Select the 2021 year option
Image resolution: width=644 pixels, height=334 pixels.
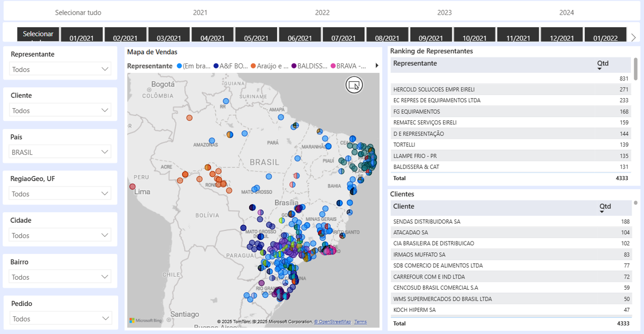click(x=200, y=13)
